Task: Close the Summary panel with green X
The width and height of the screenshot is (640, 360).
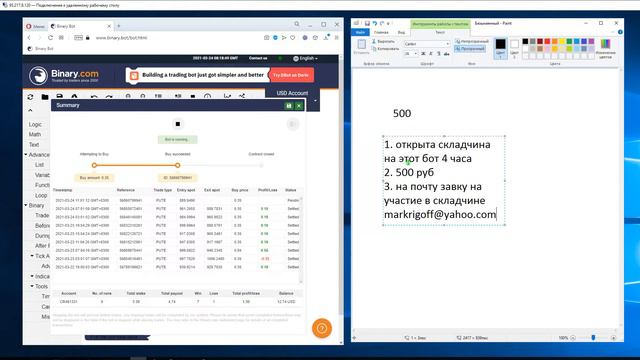Action: click(299, 106)
